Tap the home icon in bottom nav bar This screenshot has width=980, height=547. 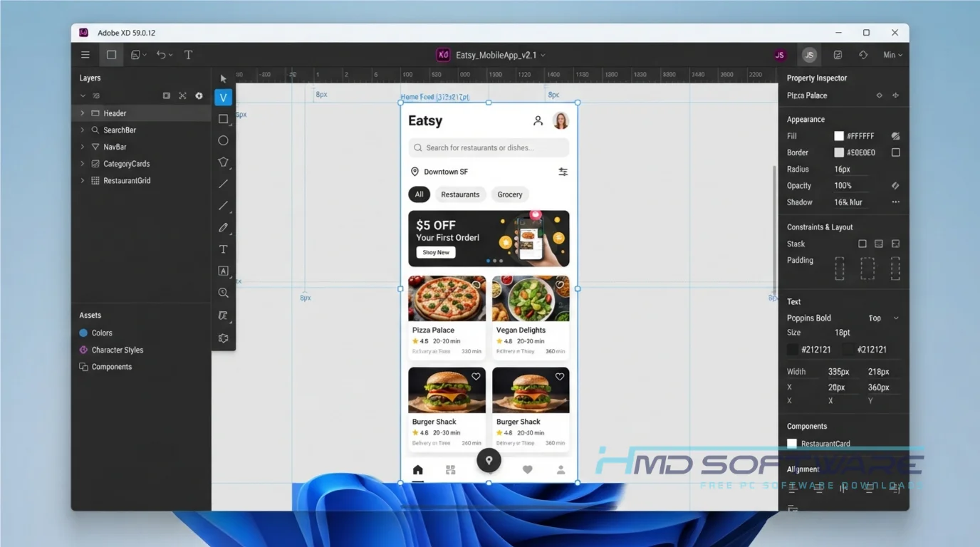click(417, 469)
